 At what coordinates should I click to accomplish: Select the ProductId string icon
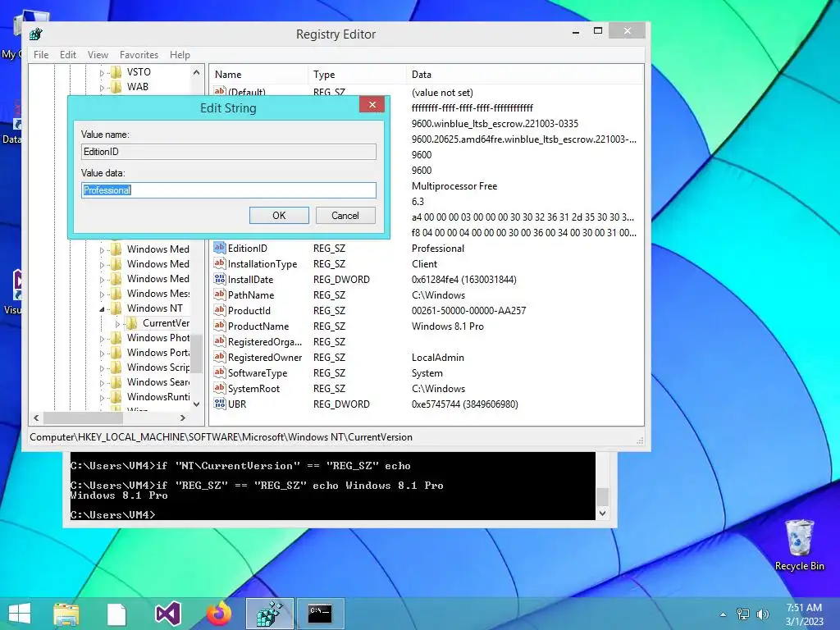220,310
